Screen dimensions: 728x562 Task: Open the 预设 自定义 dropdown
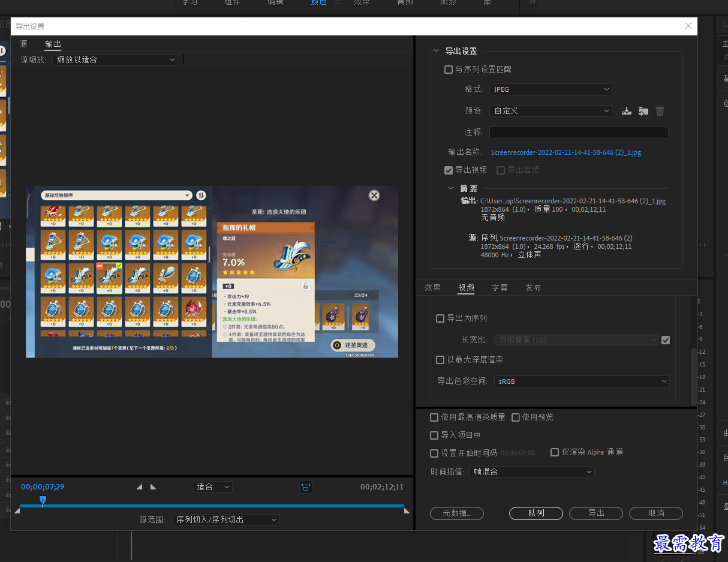click(x=550, y=111)
